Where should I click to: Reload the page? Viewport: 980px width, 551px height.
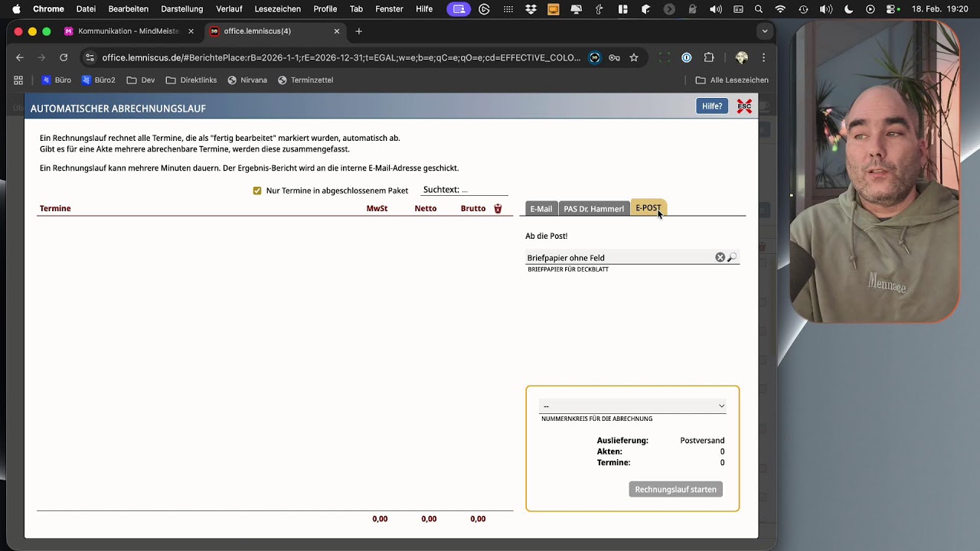[64, 57]
